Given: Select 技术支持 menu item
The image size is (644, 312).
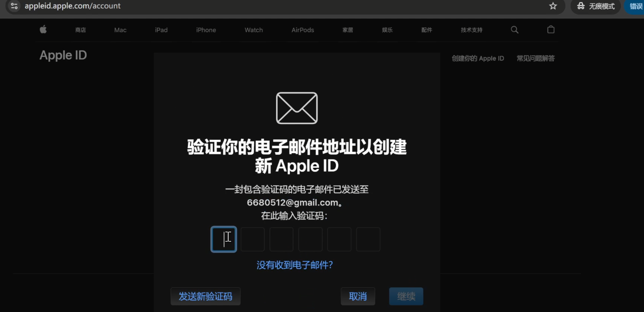Looking at the screenshot, I should coord(471,30).
